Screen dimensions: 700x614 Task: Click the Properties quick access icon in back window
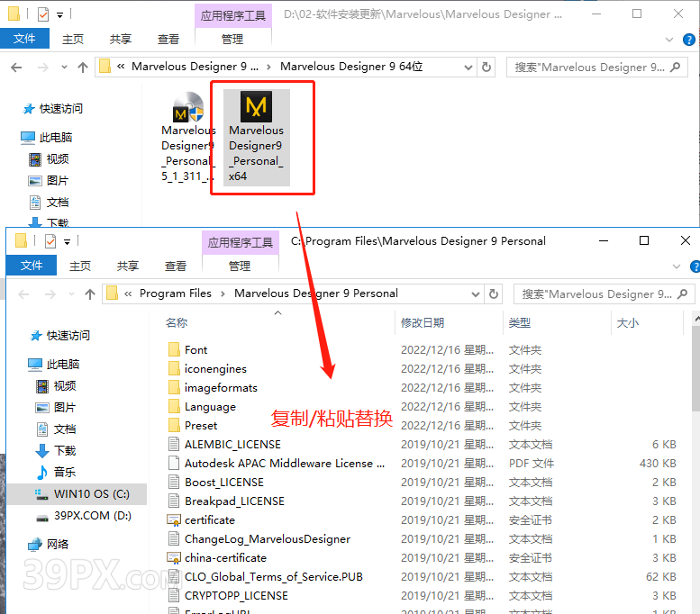click(x=43, y=14)
